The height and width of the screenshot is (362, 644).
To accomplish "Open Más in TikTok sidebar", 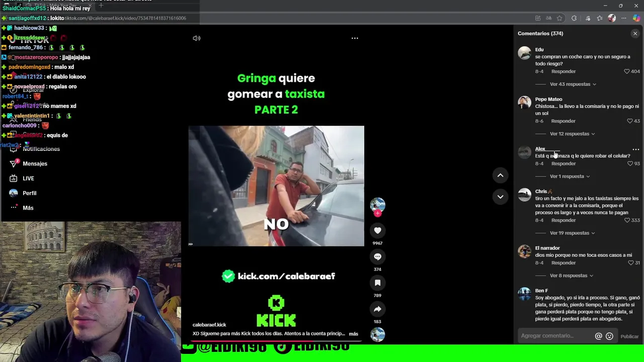I will click(x=28, y=208).
